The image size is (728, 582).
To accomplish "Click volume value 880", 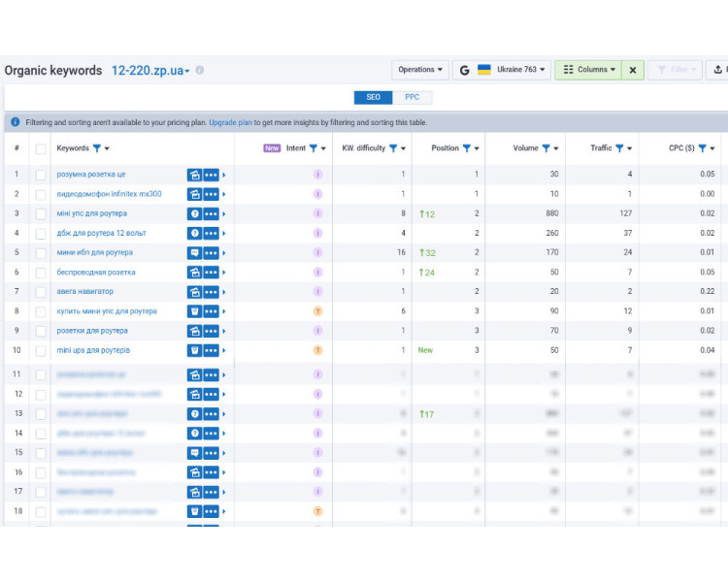I will pos(552,213).
